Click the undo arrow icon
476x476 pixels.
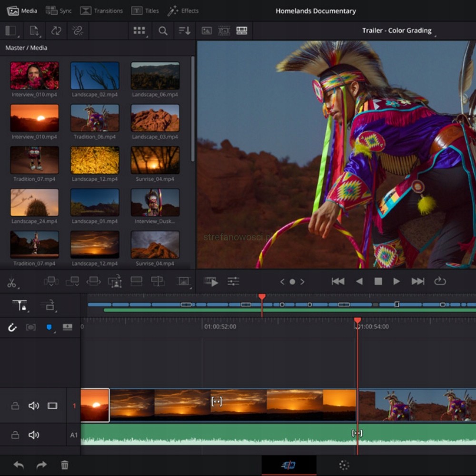point(19,465)
